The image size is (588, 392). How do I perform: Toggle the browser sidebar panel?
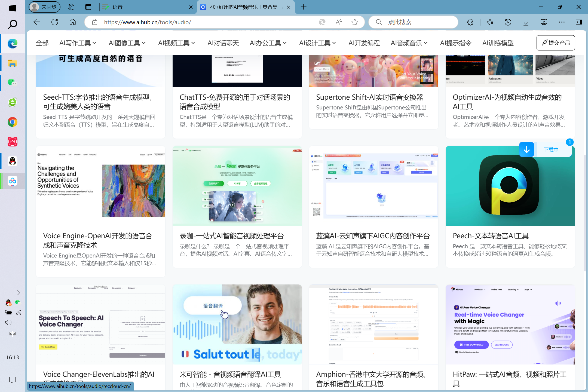point(579,22)
